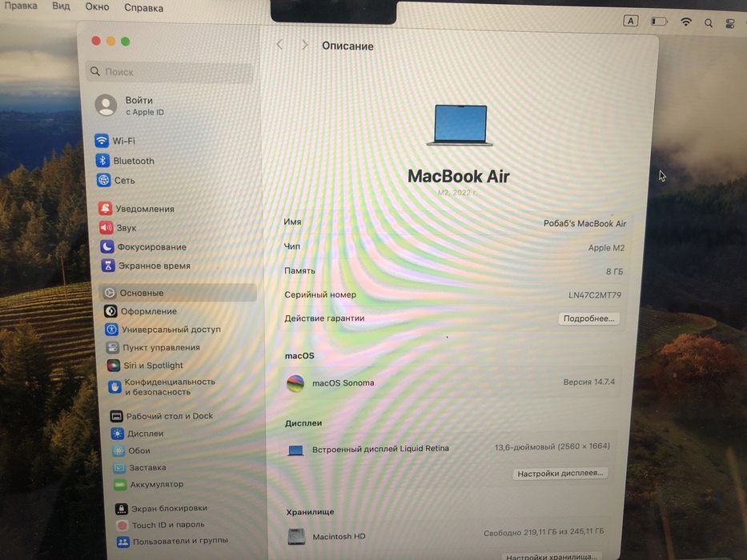Image resolution: width=747 pixels, height=560 pixels.
Task: Open Wi-Fi status in menu bar
Action: [x=685, y=22]
